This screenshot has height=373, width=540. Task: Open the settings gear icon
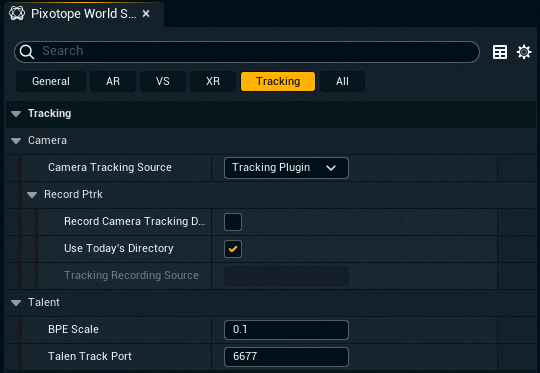(x=524, y=52)
